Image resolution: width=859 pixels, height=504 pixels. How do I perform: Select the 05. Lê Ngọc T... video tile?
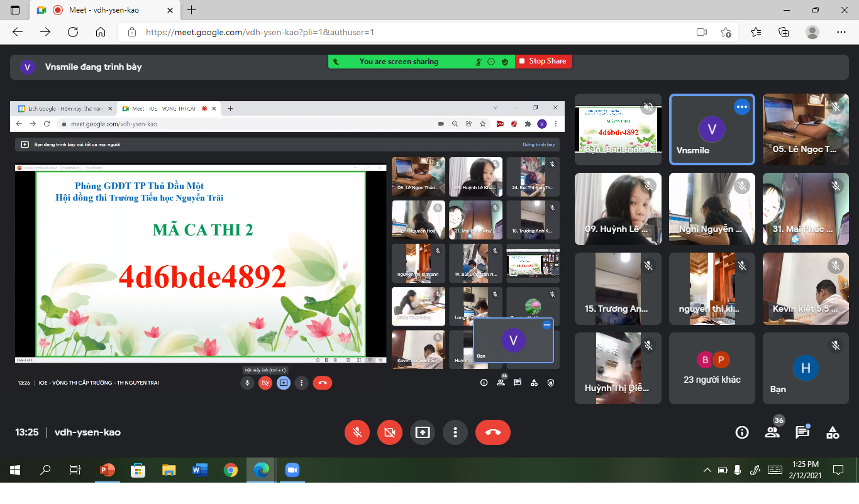806,129
